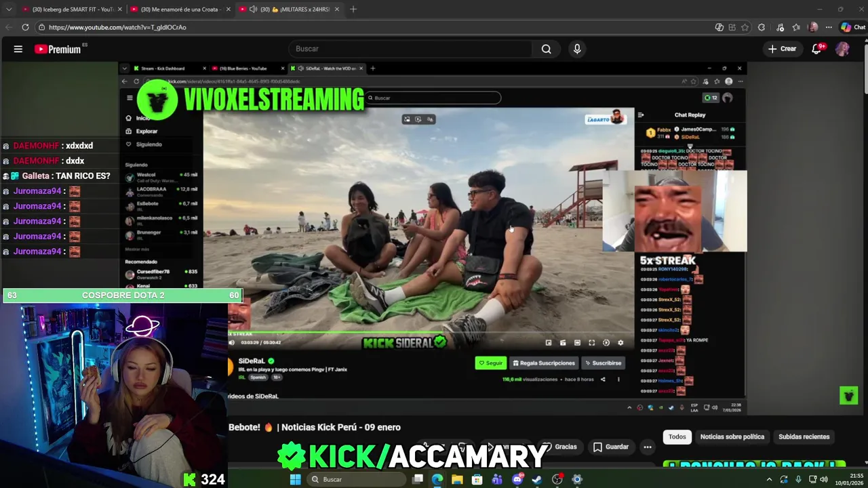Open Steam from the taskbar
Viewport: 868px width, 488px height.
[537, 479]
